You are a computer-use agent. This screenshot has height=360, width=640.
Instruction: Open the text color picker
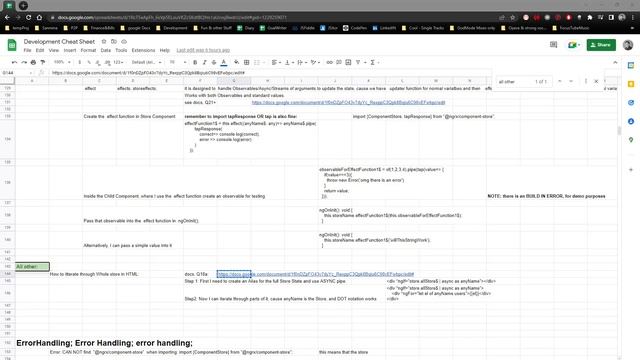[224, 62]
